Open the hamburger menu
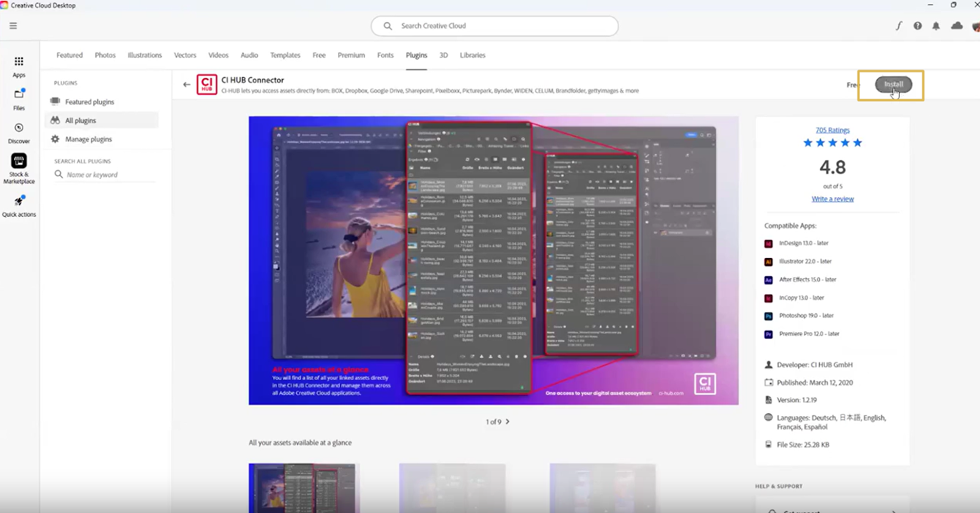Image resolution: width=980 pixels, height=513 pixels. (x=13, y=26)
